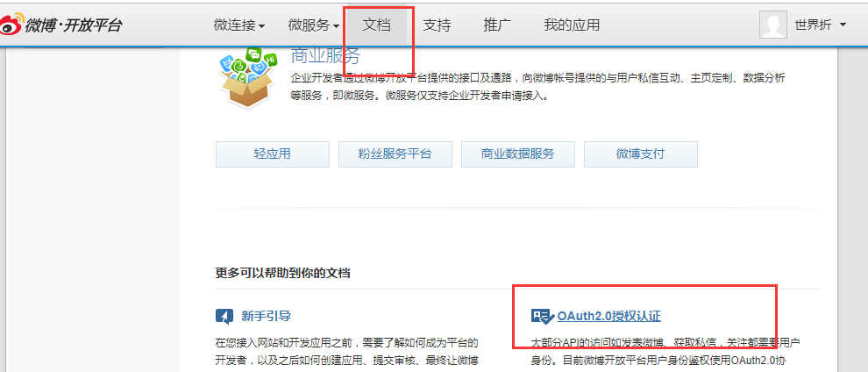Screen dimensions: 868x372
Task: Open the OAuth2.0授权认证 link
Action: point(609,317)
